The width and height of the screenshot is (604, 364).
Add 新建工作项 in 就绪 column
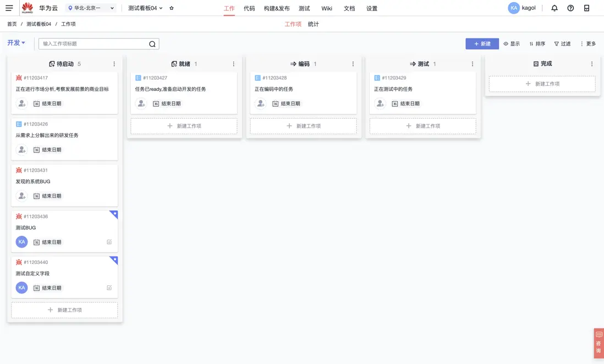pos(184,126)
